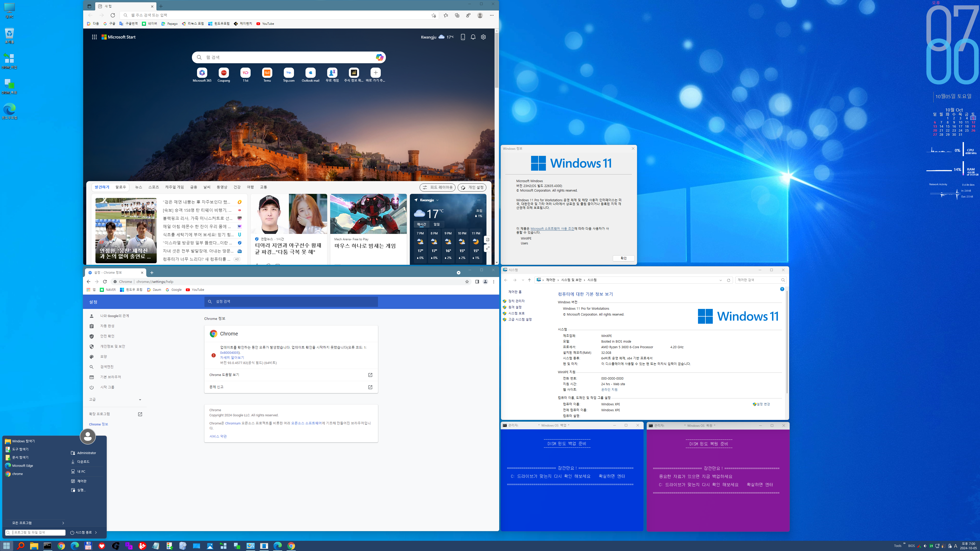Click the mobile phone icon on Microsoft Start
980x551 pixels.
[x=463, y=37]
